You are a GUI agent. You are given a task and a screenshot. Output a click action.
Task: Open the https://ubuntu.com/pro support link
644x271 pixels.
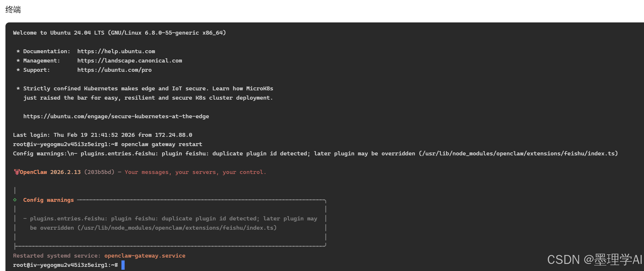(114, 70)
